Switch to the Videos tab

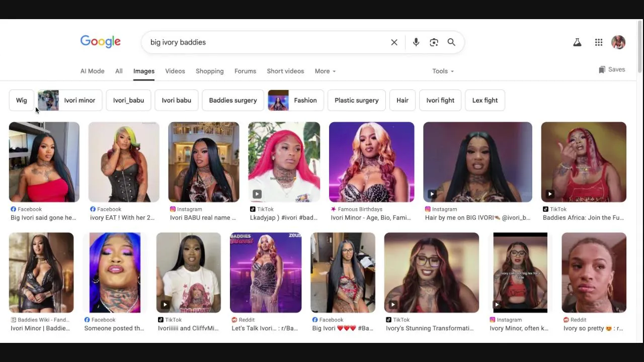click(175, 71)
